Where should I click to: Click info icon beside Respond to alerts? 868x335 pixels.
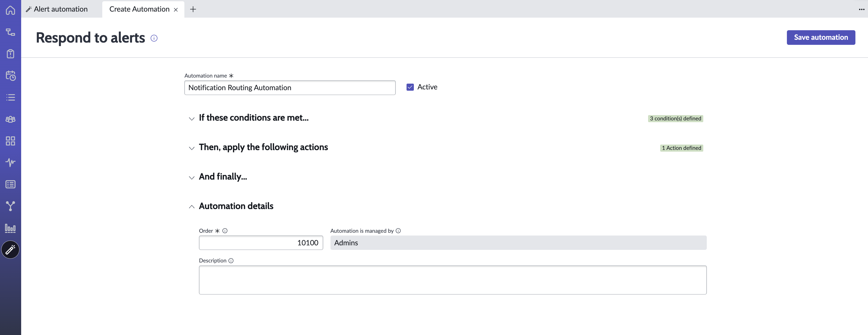point(154,38)
